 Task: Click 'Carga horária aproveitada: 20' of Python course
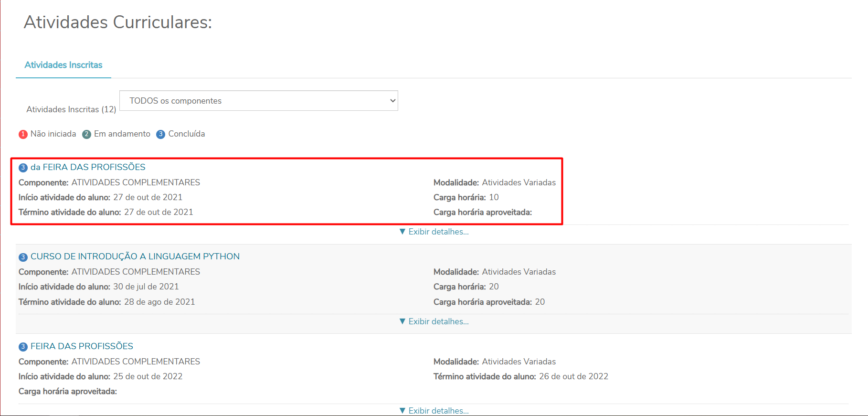pos(489,302)
